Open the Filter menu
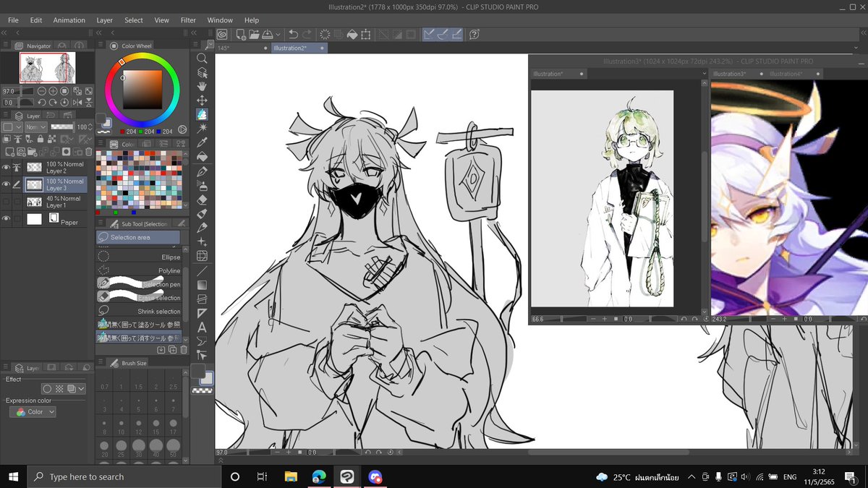Image resolution: width=868 pixels, height=488 pixels. coord(187,20)
